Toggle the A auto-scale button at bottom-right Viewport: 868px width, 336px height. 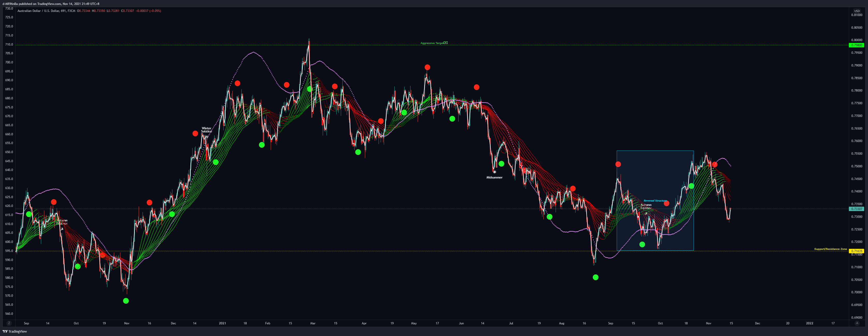click(x=857, y=323)
